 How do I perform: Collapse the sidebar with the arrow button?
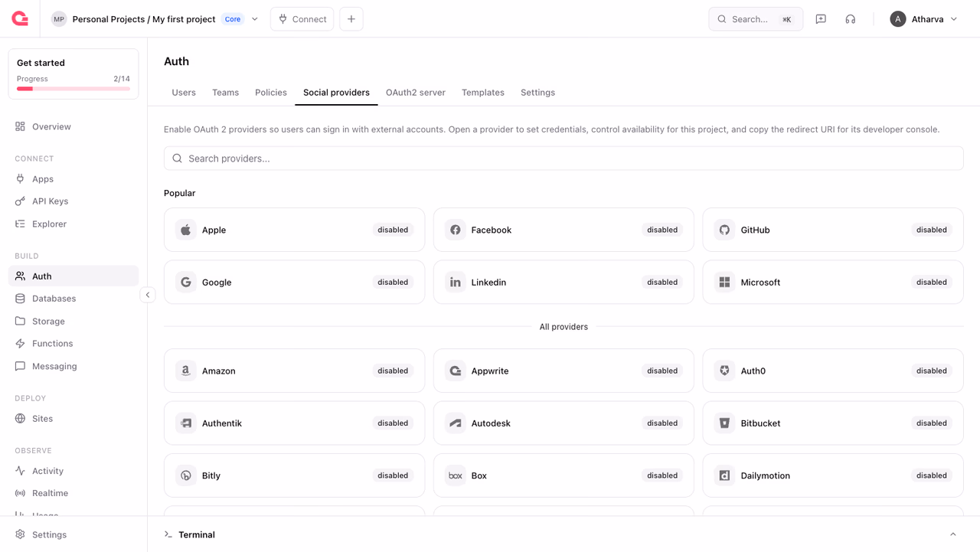[148, 295]
